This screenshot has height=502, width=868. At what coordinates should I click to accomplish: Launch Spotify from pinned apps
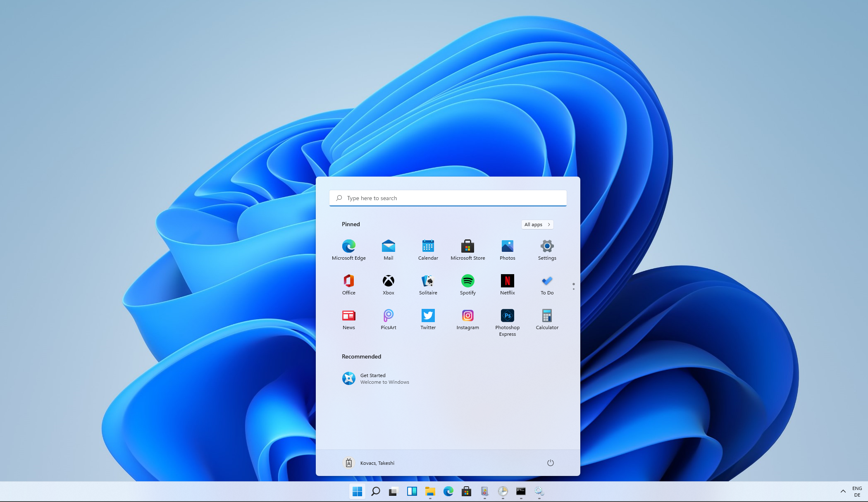pos(467,284)
